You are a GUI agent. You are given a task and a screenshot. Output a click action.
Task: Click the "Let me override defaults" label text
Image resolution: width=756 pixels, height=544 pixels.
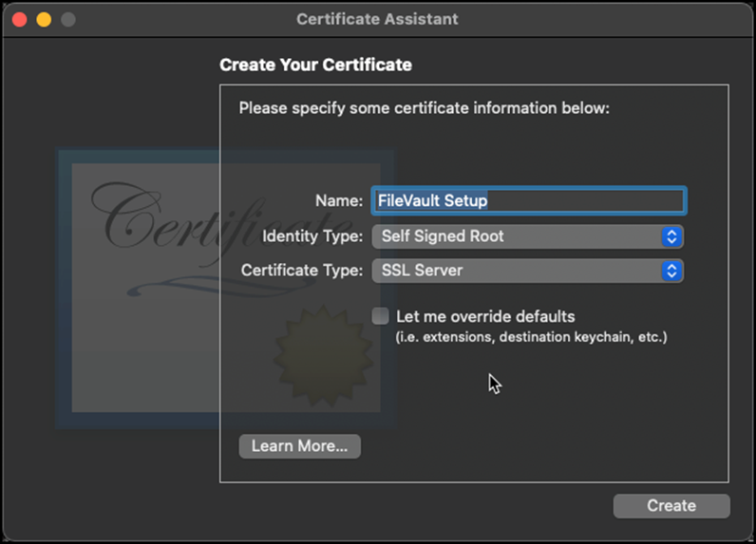485,316
